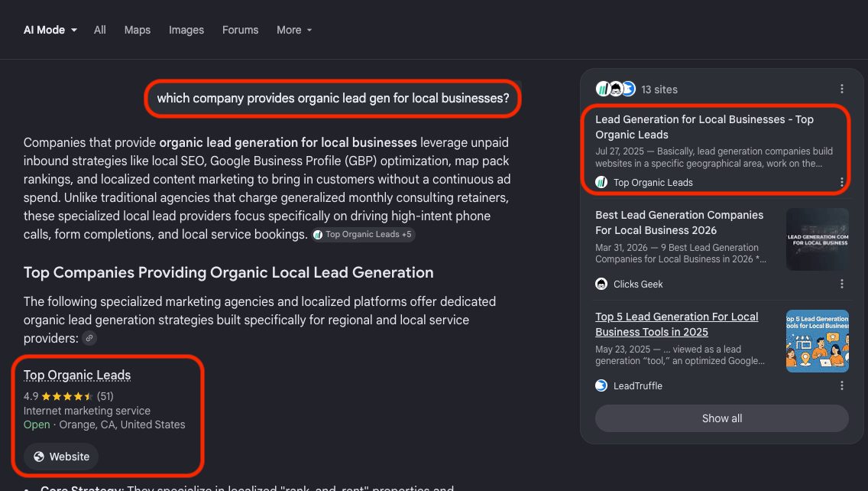Viewport: 868px width, 491px height.
Task: Click 'Top Companies Providing Organic Local Lead Generation' heading
Action: coord(228,273)
